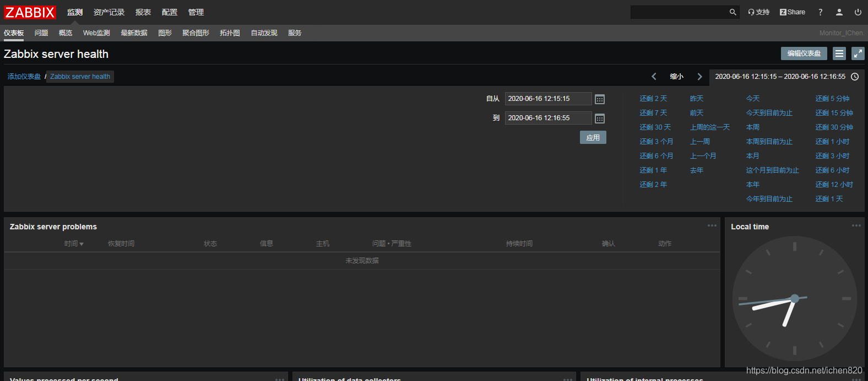Click the Zabbix logo

pyautogui.click(x=30, y=12)
